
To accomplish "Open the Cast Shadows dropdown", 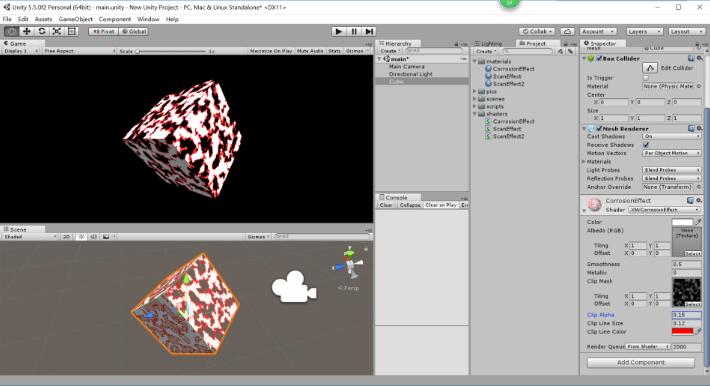I will 672,136.
